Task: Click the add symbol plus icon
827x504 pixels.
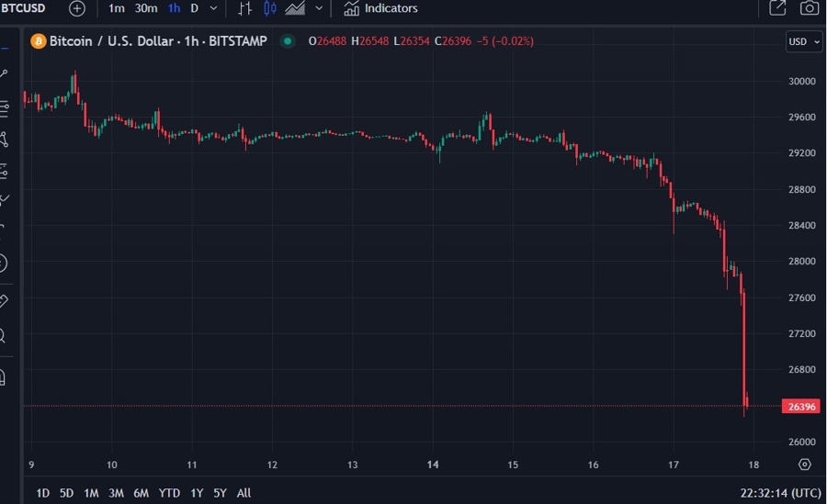Action: (77, 8)
